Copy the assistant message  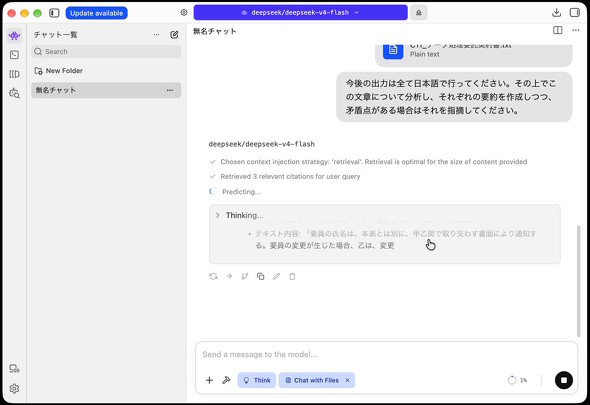260,277
